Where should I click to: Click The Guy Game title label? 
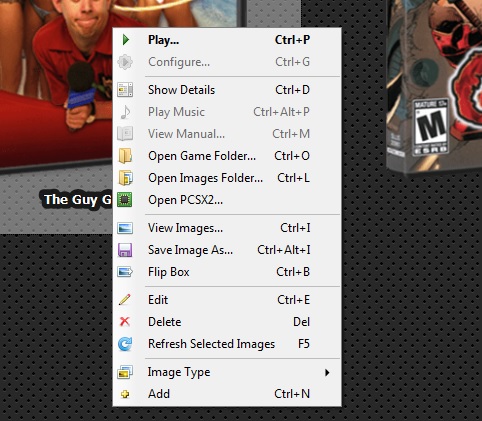[x=77, y=200]
